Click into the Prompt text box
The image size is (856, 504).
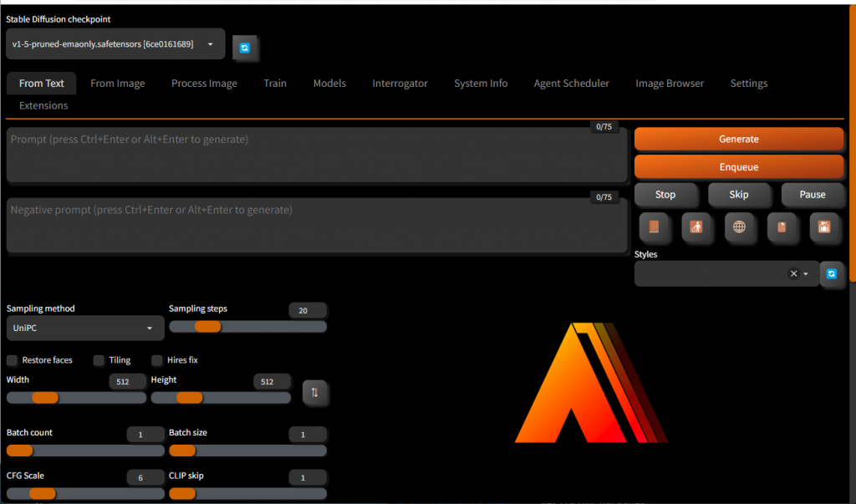point(317,155)
